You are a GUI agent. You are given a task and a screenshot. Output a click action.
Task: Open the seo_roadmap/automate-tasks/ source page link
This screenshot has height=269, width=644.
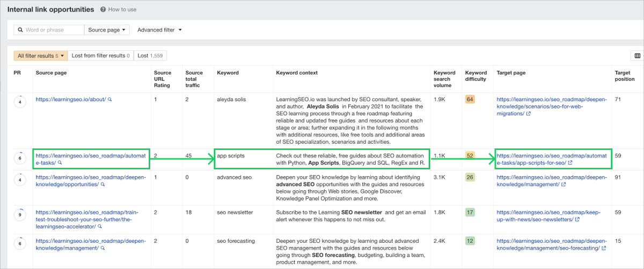[91, 159]
